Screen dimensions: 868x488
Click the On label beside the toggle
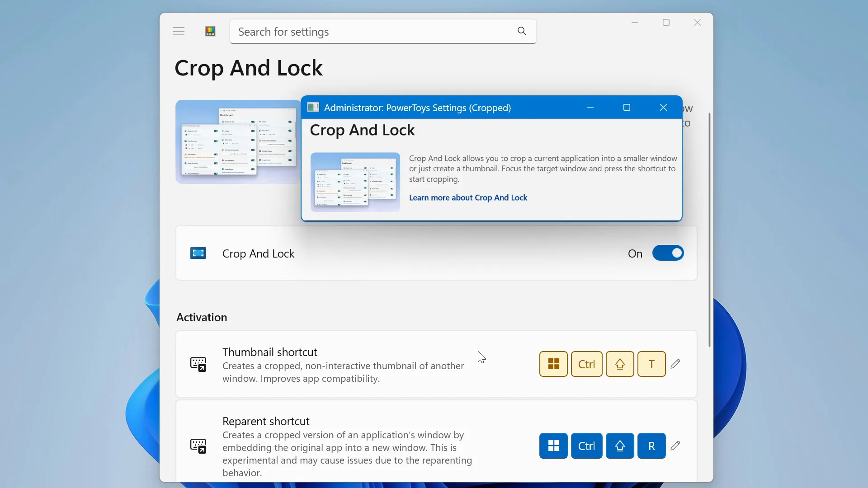pos(635,253)
